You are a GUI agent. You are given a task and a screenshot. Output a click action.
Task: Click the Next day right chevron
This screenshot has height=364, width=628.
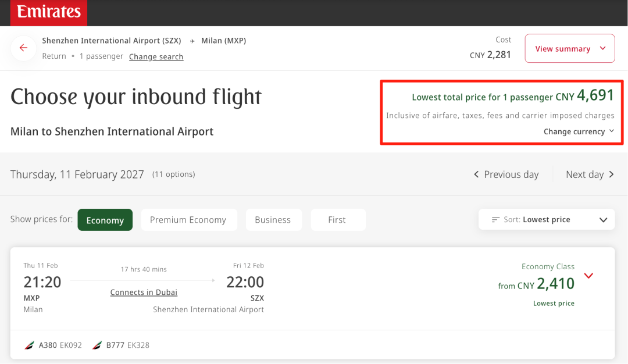611,174
